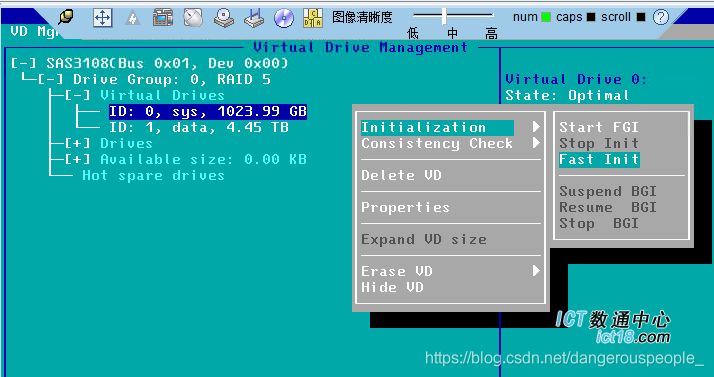The height and width of the screenshot is (377, 714).
Task: Click the virtual CD drive icon
Action: [x=224, y=18]
